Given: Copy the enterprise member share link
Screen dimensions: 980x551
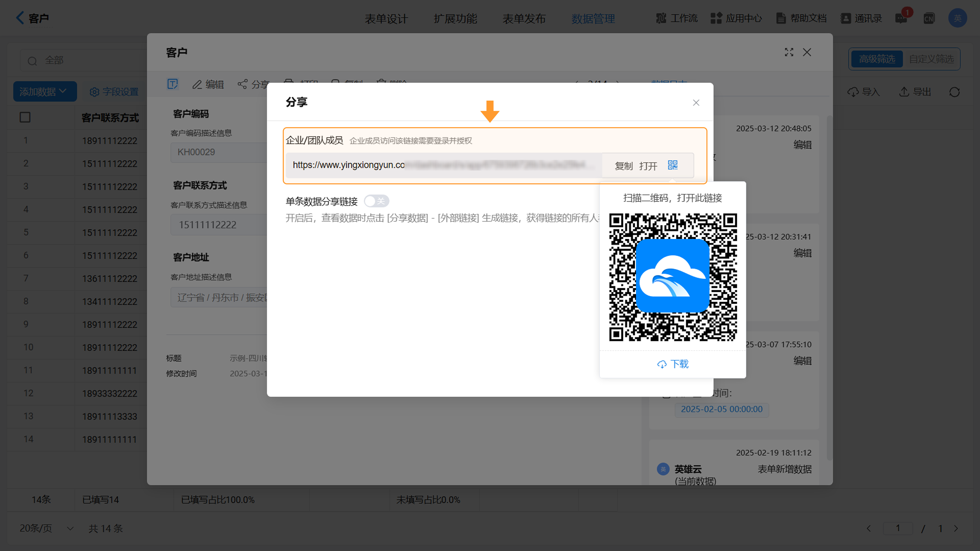Looking at the screenshot, I should (x=623, y=166).
